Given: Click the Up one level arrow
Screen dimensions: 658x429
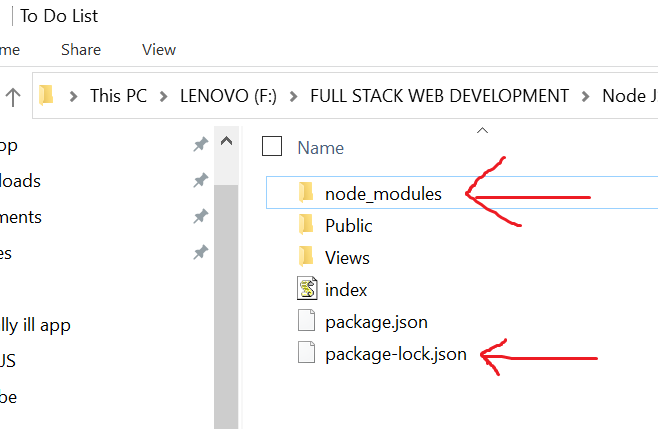Looking at the screenshot, I should [13, 97].
